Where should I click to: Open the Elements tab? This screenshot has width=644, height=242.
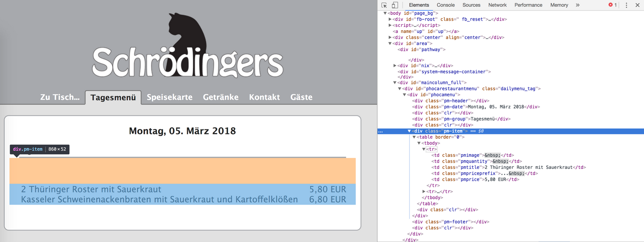(x=419, y=5)
